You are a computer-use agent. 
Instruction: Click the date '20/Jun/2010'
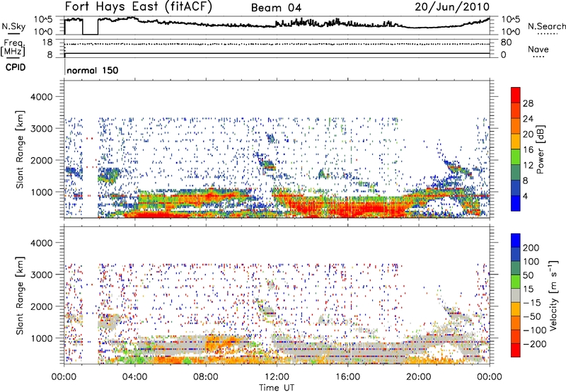tap(452, 7)
